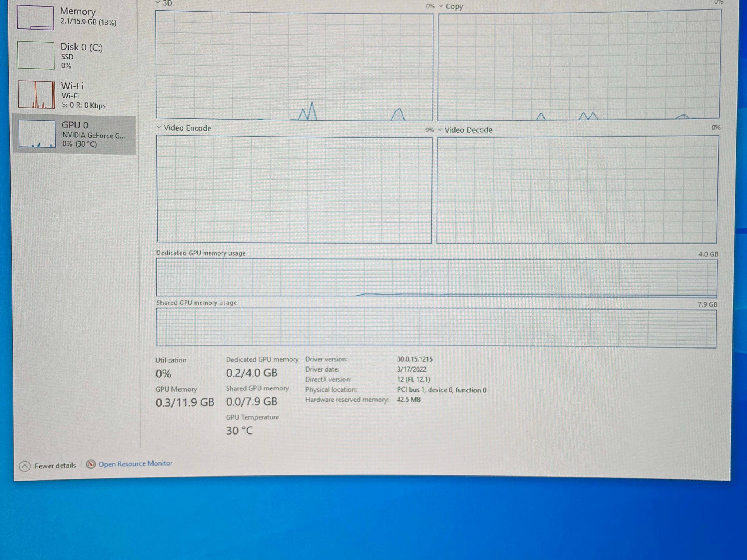Click the 7.9 GB graph maximum label
Viewport: 747px width, 560px height.
(x=708, y=304)
